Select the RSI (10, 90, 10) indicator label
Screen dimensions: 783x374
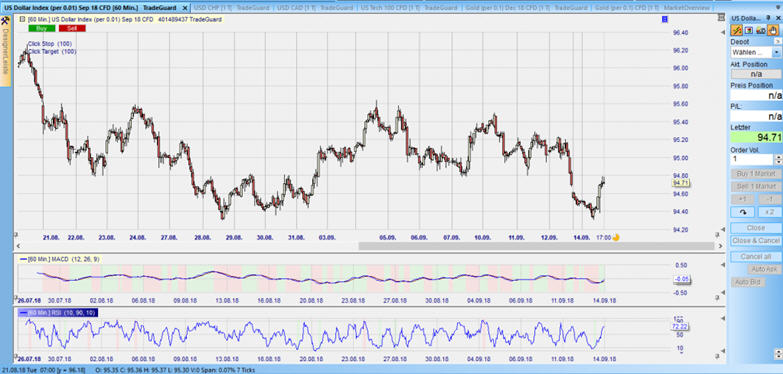[x=58, y=313]
